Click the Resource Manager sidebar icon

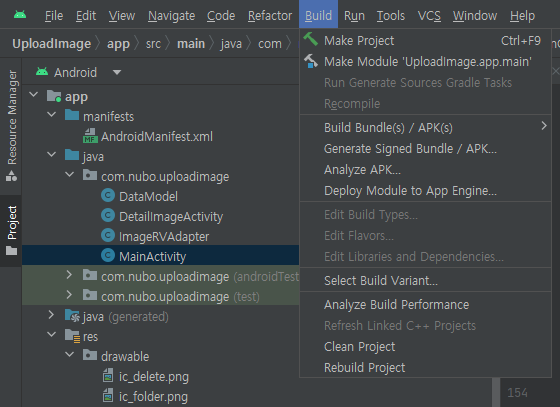(x=11, y=176)
